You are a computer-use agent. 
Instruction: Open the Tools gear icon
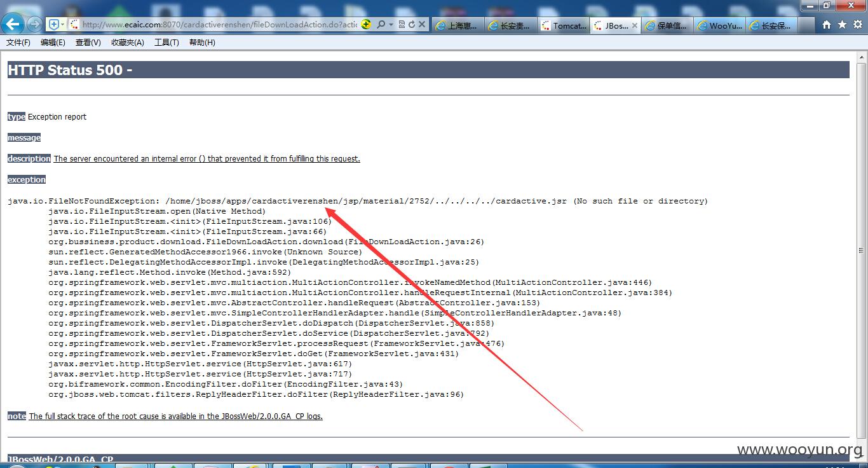click(x=857, y=24)
